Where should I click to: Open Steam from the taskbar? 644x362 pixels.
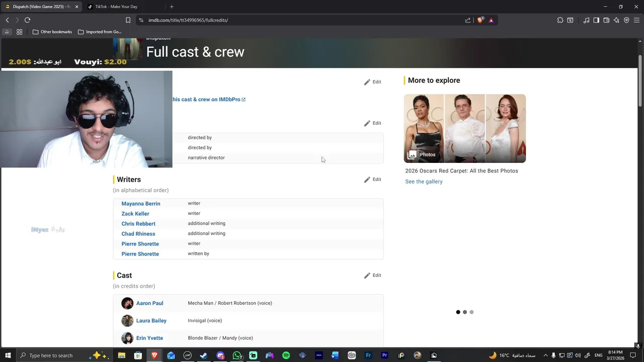point(204,355)
